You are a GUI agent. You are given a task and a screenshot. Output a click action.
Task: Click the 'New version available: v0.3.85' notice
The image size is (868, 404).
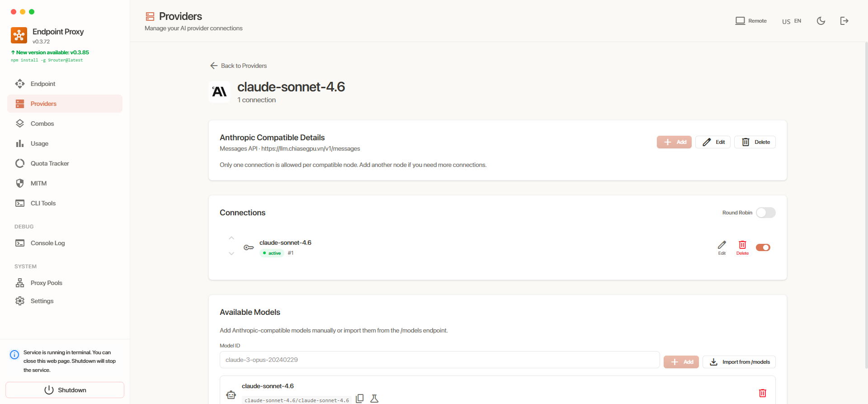(50, 52)
